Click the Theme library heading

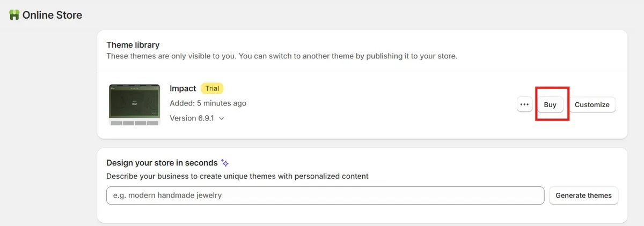point(133,45)
